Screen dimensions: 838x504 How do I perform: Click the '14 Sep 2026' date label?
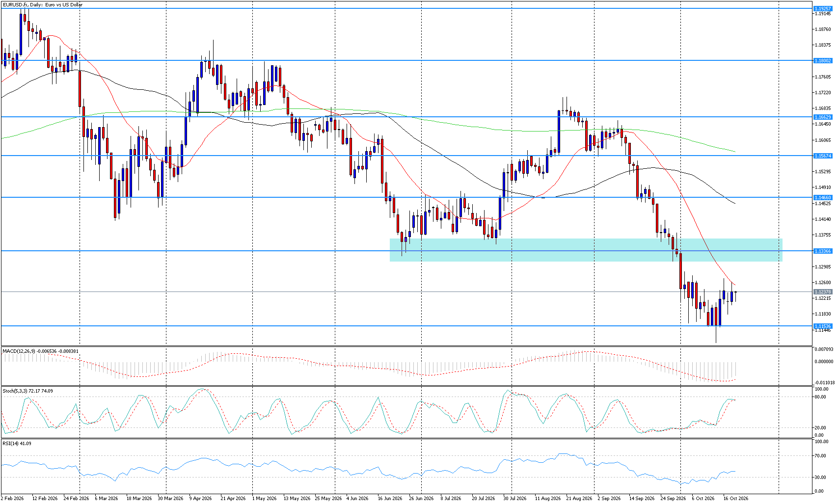click(x=642, y=499)
